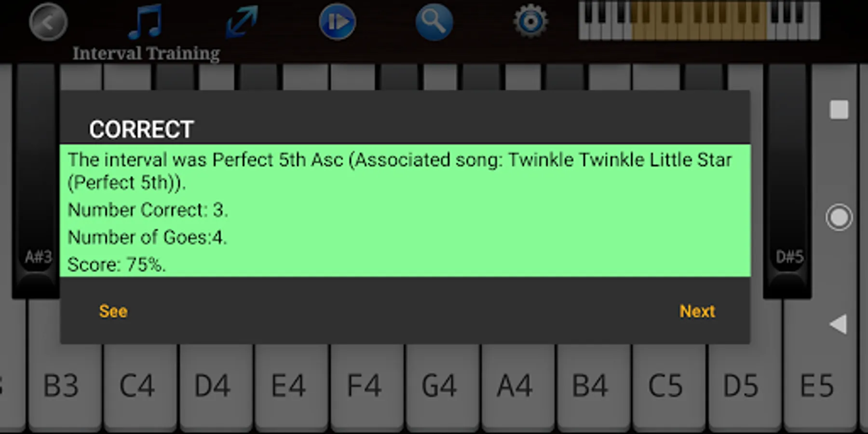This screenshot has width=868, height=434.
Task: Click the Interval Training title label
Action: [x=146, y=53]
